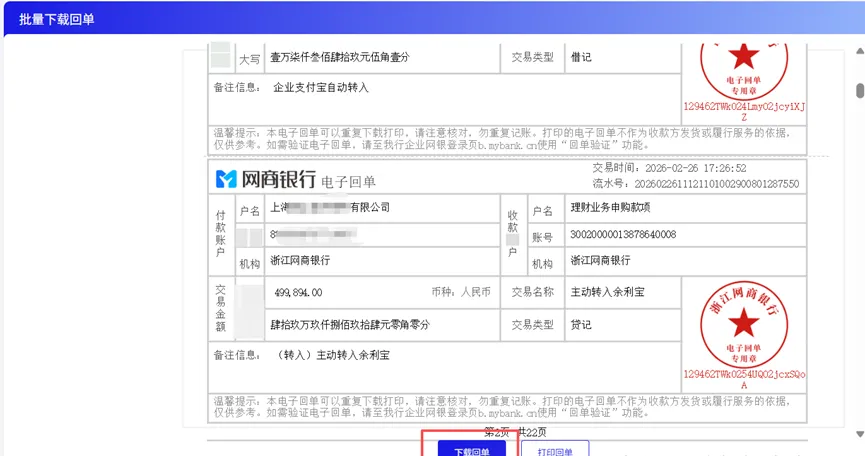Click the vertical scrollbar thumb
The width and height of the screenshot is (865, 456).
pyautogui.click(x=859, y=90)
